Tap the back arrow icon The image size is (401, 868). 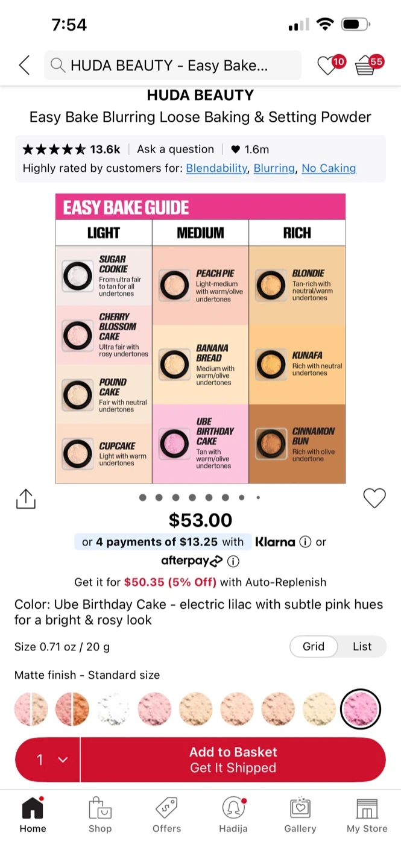25,65
